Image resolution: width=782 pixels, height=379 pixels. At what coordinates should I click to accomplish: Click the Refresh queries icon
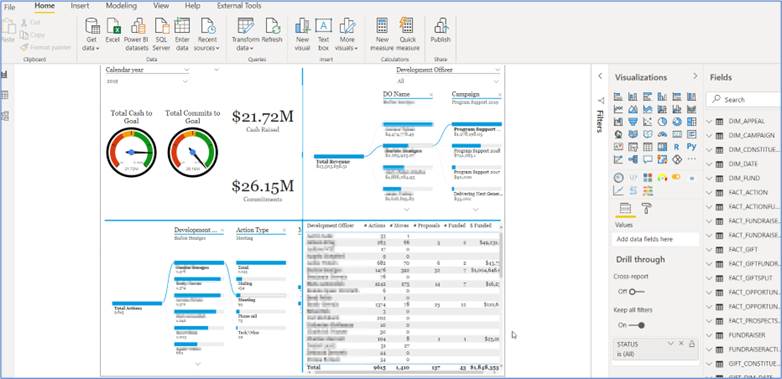(272, 25)
